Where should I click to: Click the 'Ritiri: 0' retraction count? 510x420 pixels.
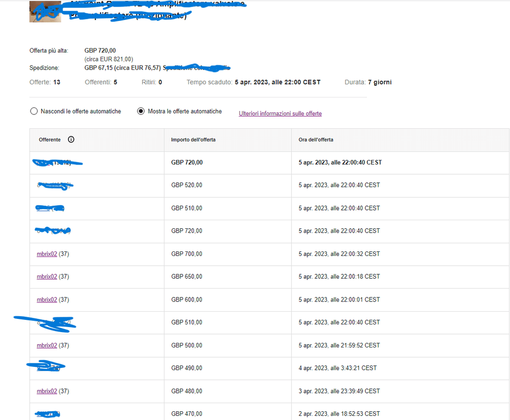click(152, 82)
